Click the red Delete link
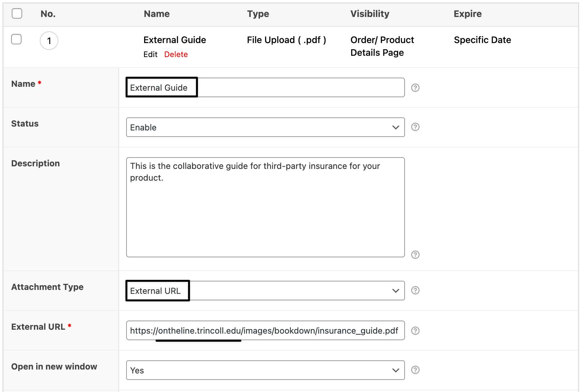This screenshot has height=392, width=581. click(176, 54)
